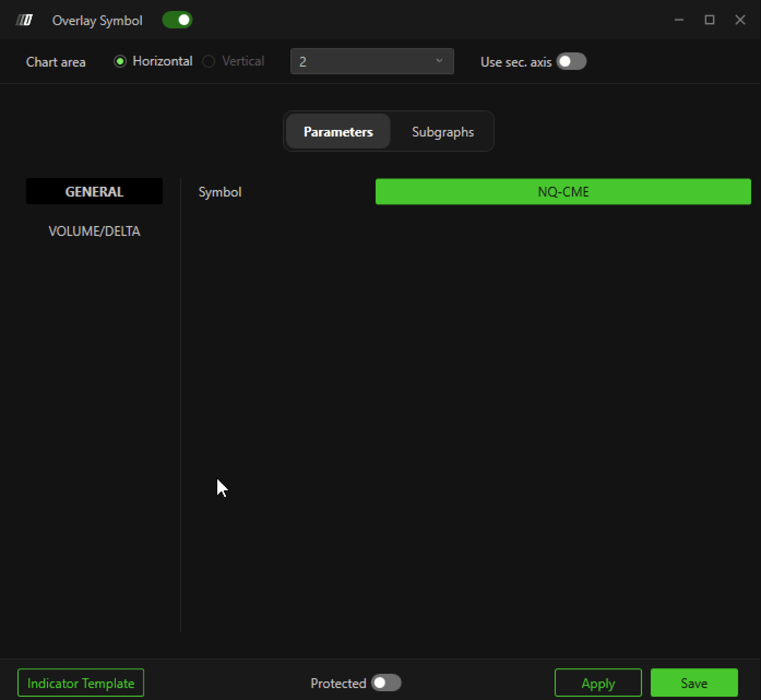The height and width of the screenshot is (700, 761).
Task: Select the GENERAL settings category
Action: tap(94, 192)
